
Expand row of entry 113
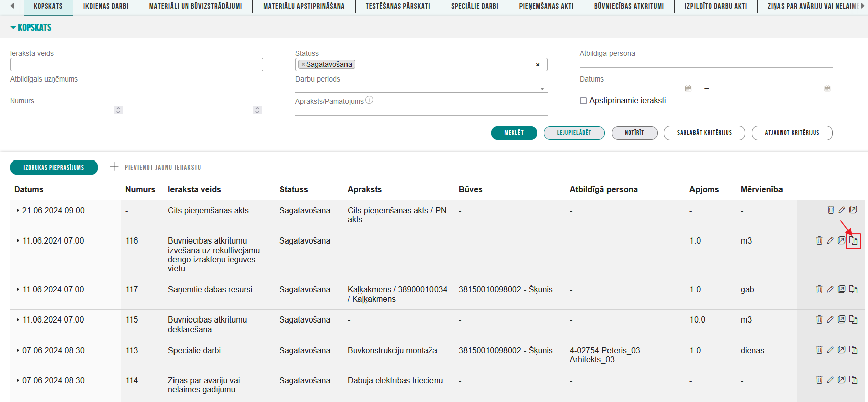coord(18,350)
